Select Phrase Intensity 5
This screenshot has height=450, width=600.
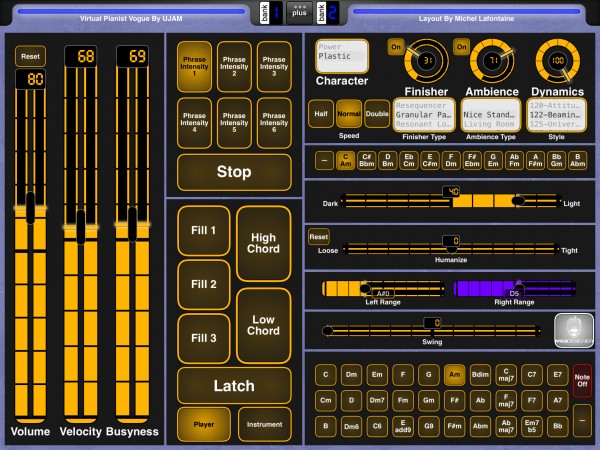[x=234, y=123]
